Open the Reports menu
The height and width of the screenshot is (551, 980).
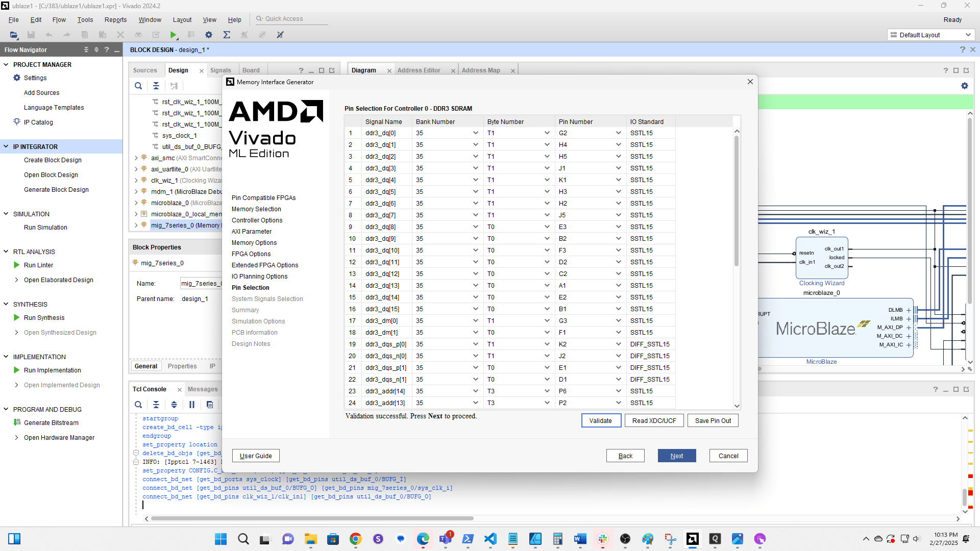(x=115, y=19)
